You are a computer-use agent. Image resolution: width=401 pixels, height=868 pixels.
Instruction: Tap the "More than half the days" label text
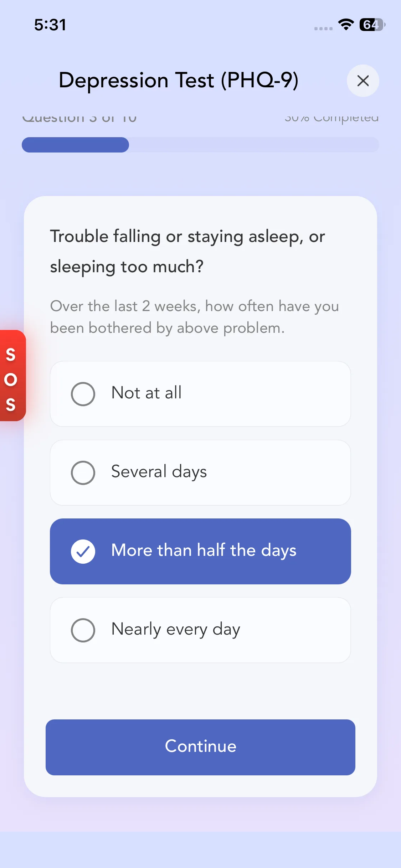click(204, 551)
